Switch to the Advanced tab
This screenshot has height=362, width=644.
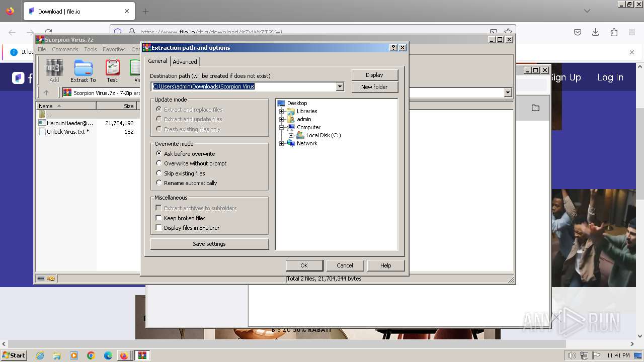(185, 62)
